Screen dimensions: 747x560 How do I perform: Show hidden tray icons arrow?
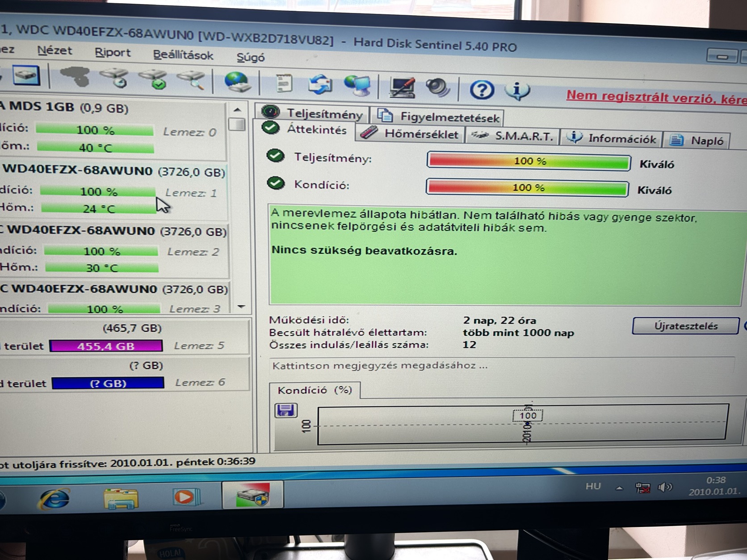click(x=619, y=488)
